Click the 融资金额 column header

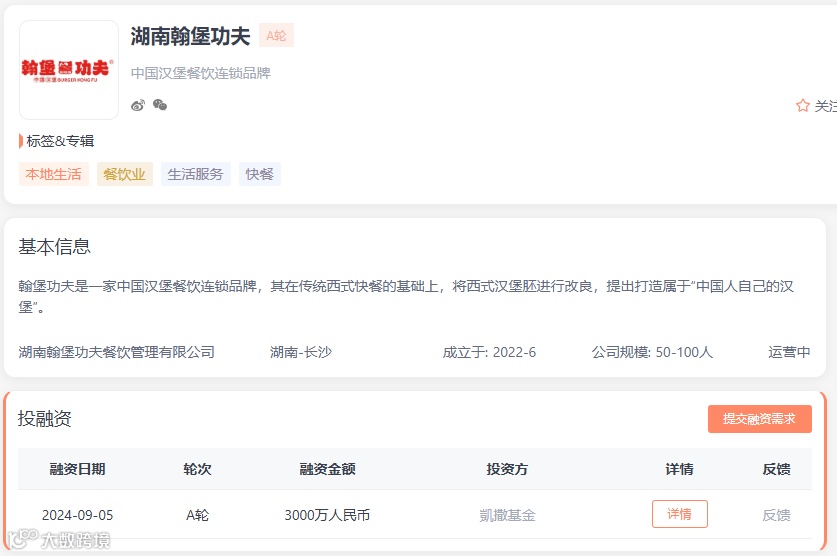[327, 469]
